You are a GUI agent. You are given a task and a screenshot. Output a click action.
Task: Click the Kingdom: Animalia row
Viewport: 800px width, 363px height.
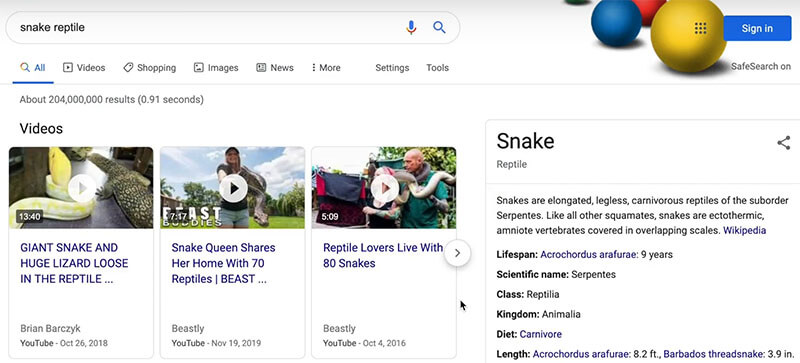click(538, 314)
